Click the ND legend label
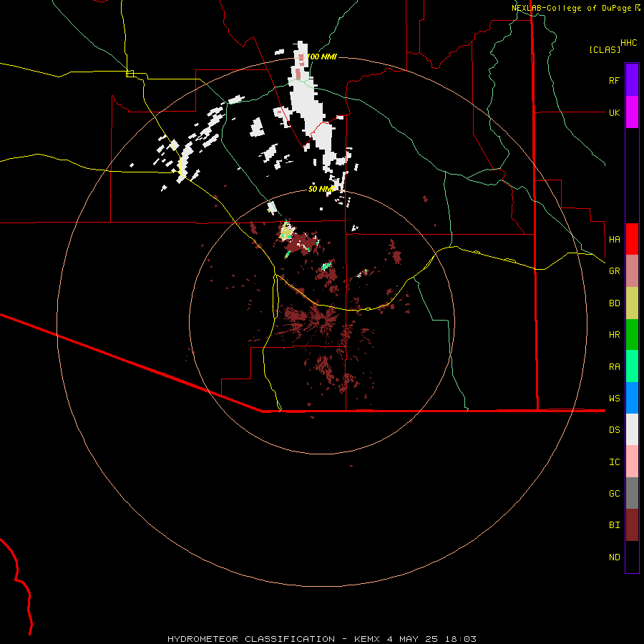Screen dimensions: 644x644 [615, 557]
